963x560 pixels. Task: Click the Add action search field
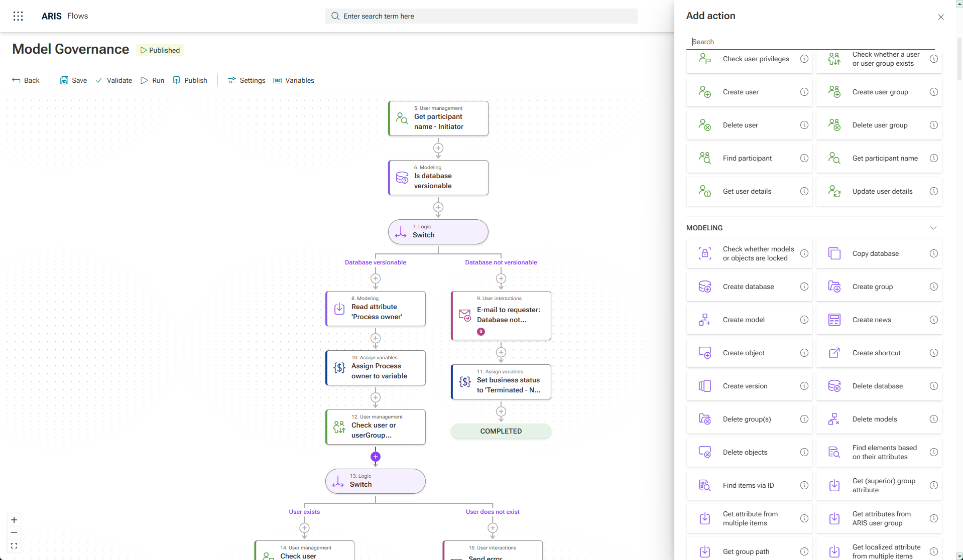point(809,42)
